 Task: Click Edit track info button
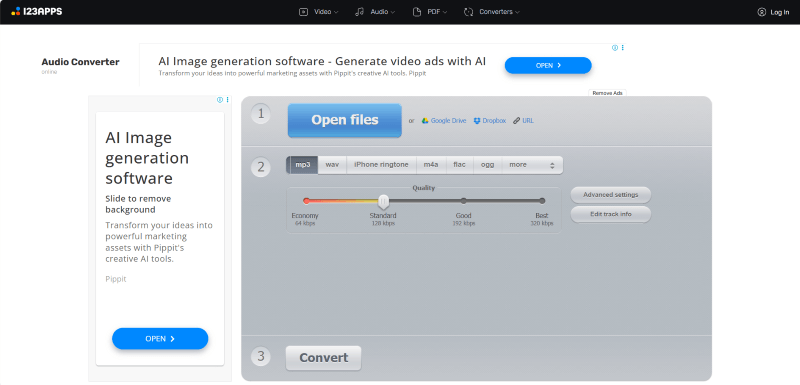click(x=611, y=214)
